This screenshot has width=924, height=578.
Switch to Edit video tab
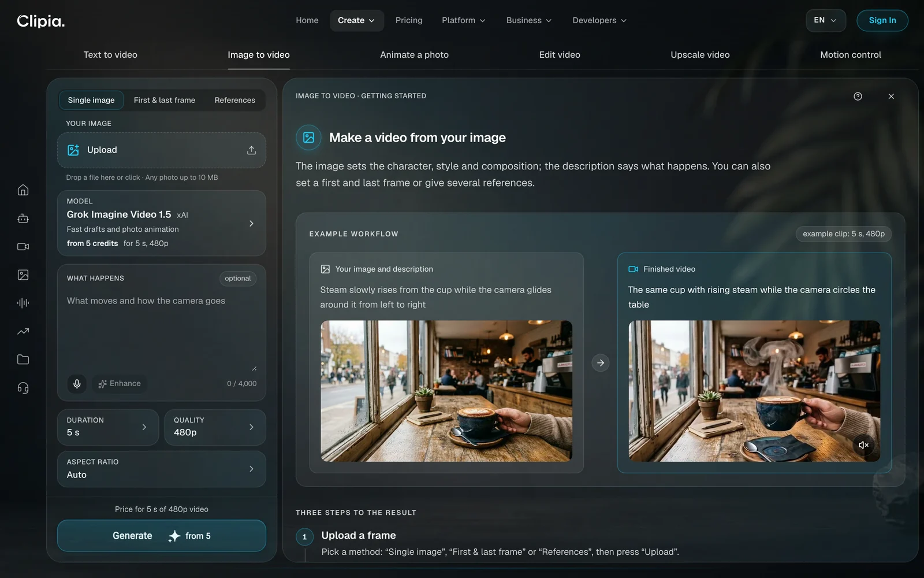560,55
